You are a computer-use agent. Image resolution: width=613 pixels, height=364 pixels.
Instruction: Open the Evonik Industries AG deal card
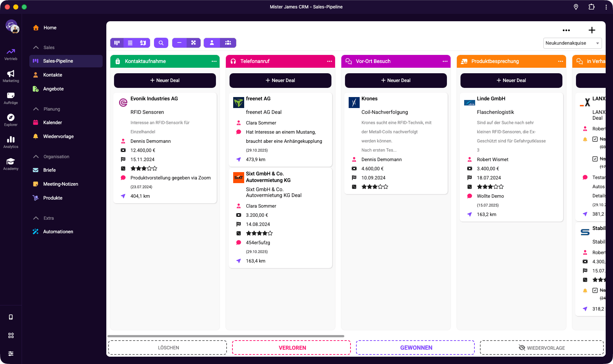point(165,148)
